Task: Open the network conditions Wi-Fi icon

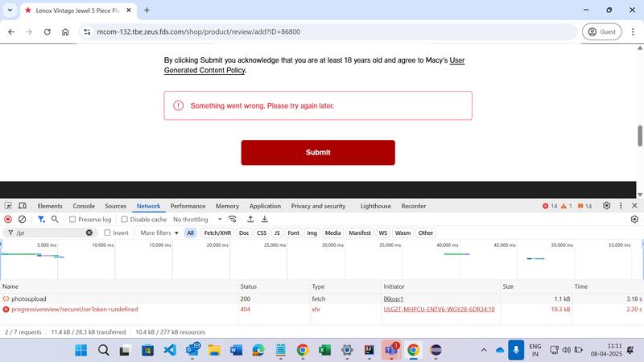Action: (233, 219)
